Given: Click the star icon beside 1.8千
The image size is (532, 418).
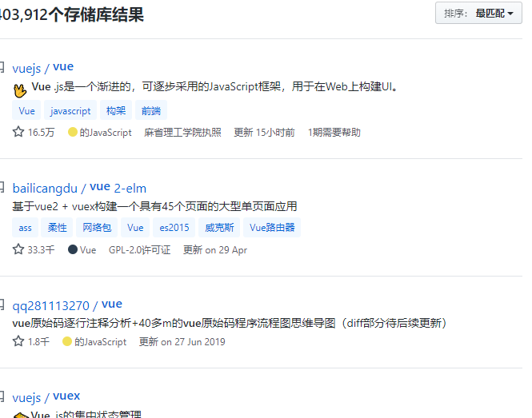Looking at the screenshot, I should (18, 341).
